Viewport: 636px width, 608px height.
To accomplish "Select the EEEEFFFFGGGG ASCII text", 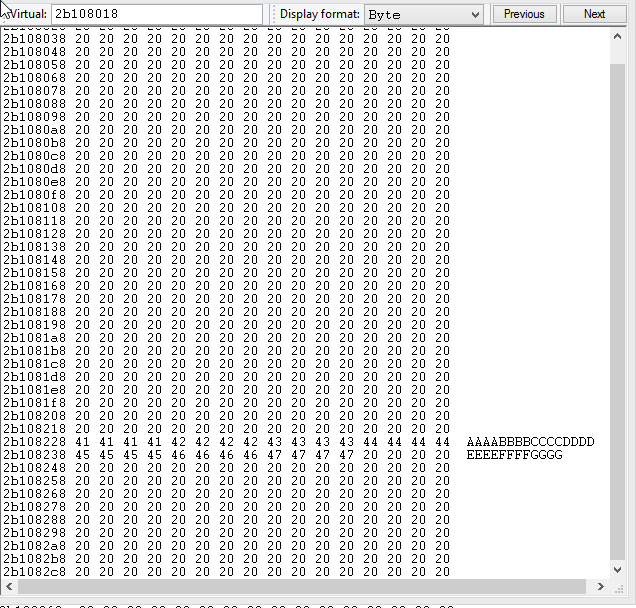I will [x=514, y=455].
